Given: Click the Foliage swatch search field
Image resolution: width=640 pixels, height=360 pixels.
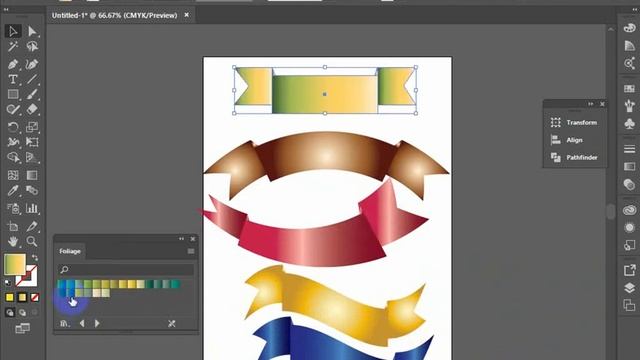Looking at the screenshot, I should click(126, 269).
